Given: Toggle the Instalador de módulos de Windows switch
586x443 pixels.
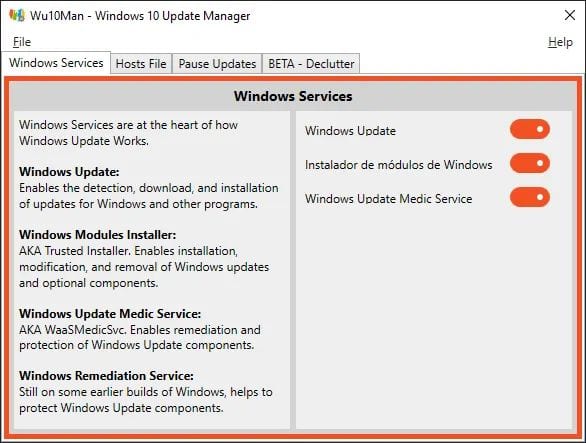Looking at the screenshot, I should click(530, 163).
